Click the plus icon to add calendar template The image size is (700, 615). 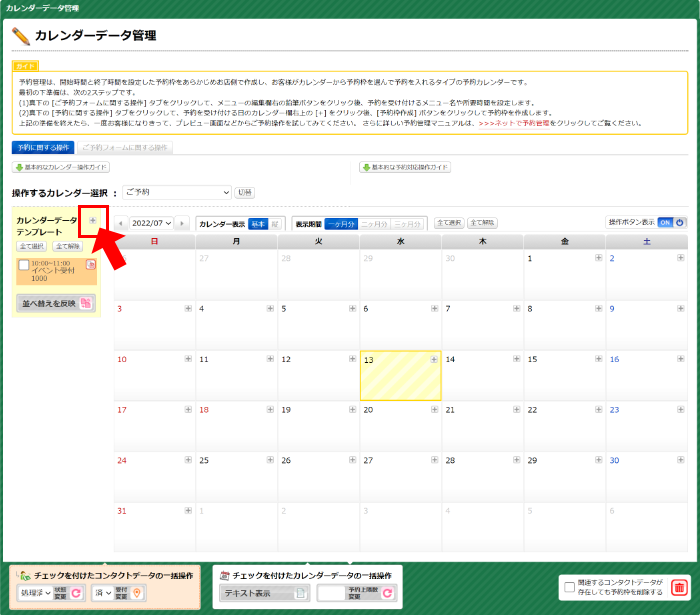click(93, 220)
